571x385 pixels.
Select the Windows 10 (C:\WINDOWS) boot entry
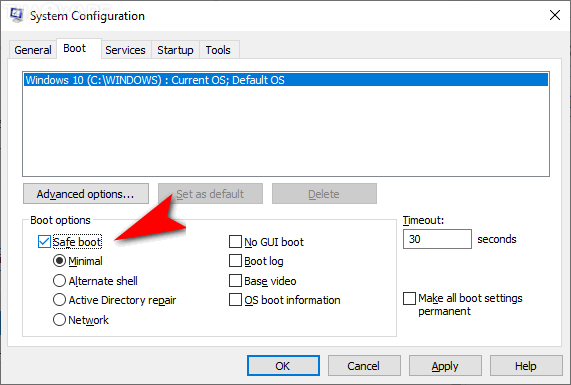(x=286, y=80)
